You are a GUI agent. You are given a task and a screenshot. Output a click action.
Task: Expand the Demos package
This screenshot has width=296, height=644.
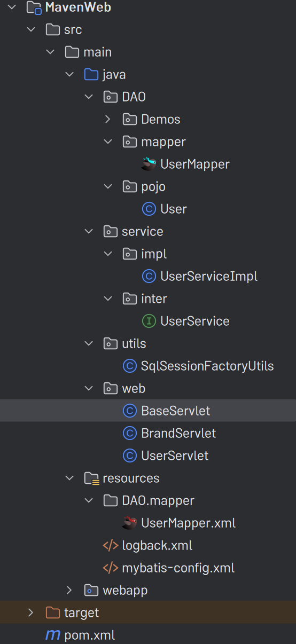pyautogui.click(x=107, y=119)
